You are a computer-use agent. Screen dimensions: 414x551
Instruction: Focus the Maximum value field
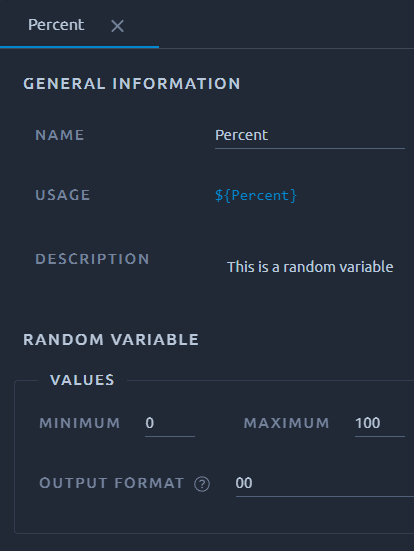(x=380, y=423)
